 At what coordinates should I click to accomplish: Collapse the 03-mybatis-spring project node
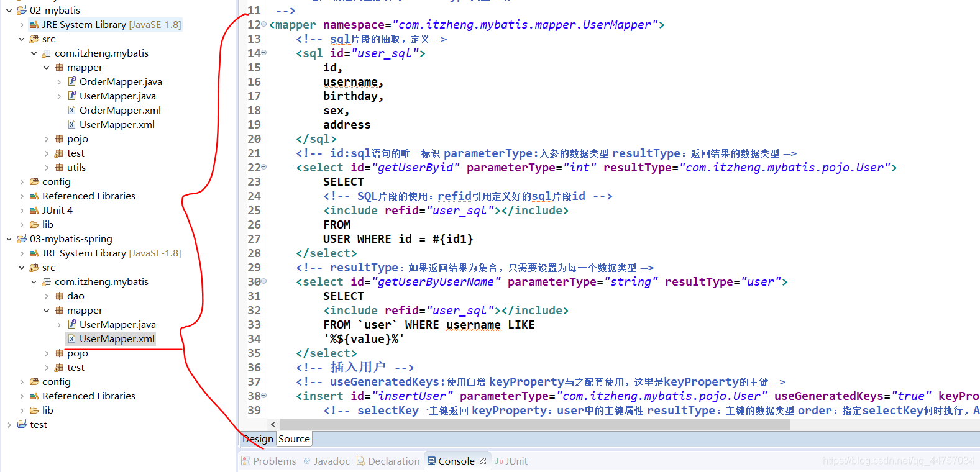point(9,239)
